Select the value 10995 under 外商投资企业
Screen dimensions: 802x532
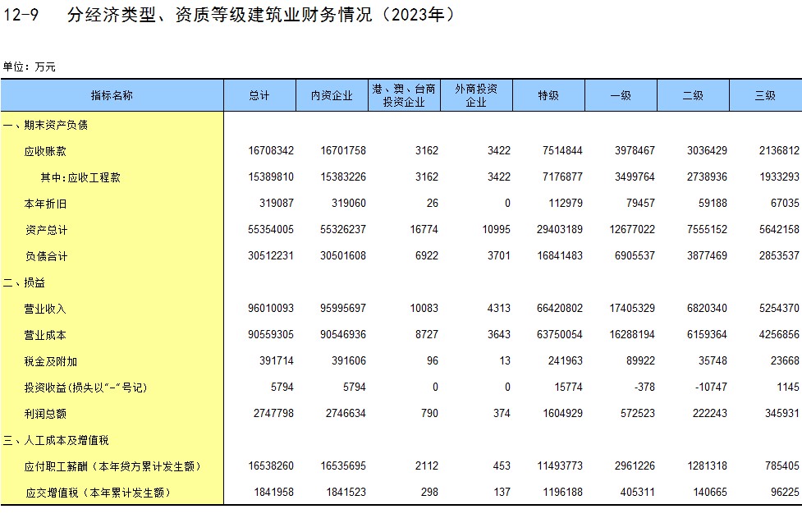pos(496,230)
